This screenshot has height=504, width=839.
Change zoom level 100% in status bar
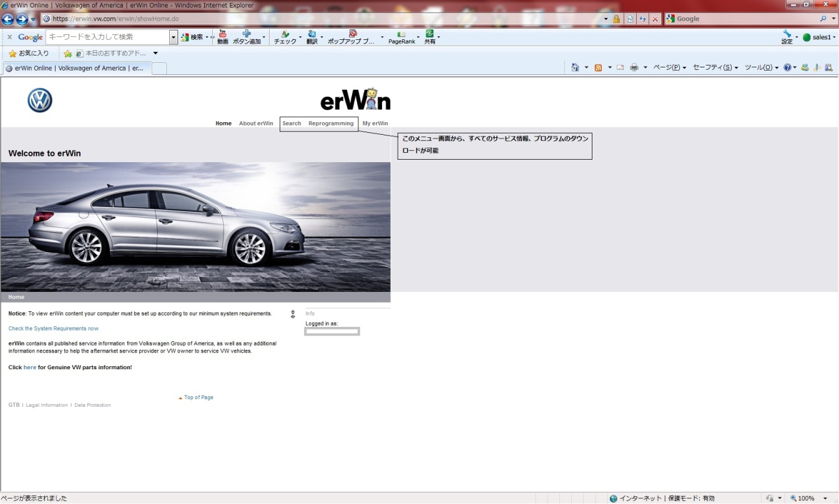pos(809,498)
